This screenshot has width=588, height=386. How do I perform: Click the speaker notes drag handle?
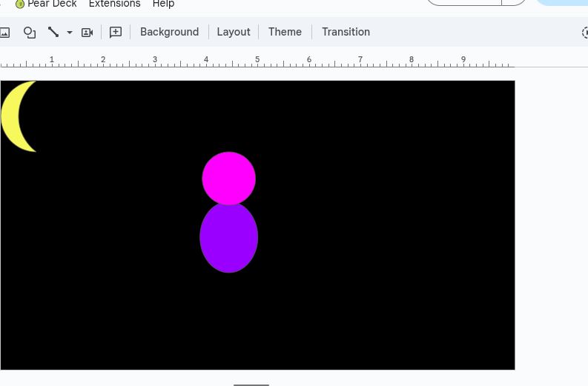click(251, 384)
